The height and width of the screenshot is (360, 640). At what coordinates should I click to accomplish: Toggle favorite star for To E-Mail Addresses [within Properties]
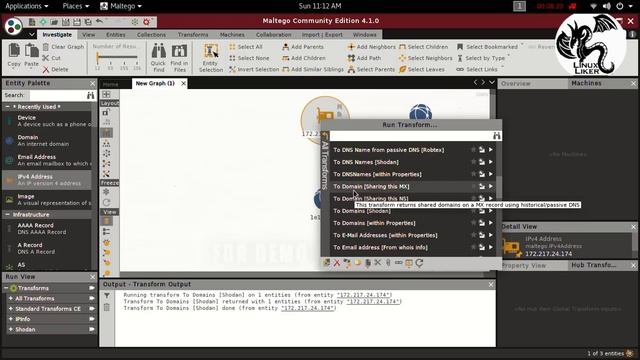pos(473,235)
